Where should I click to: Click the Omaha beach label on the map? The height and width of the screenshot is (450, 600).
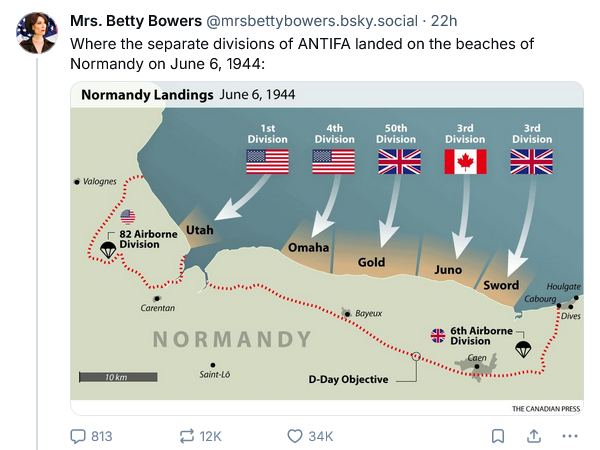coord(308,246)
